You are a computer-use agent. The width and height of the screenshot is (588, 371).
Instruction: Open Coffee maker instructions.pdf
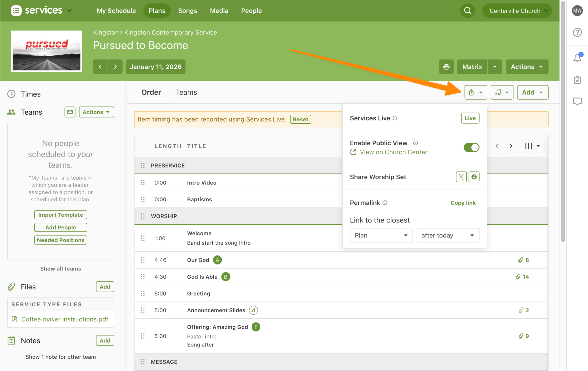[64, 319]
